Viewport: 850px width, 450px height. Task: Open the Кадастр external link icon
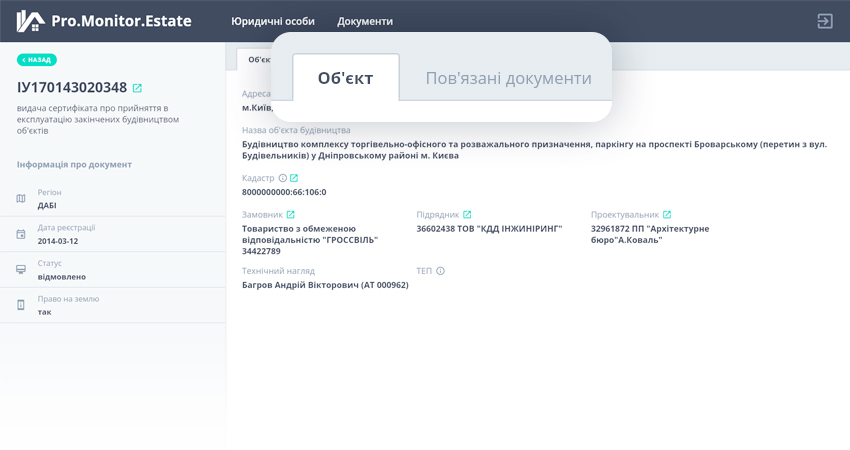point(294,178)
